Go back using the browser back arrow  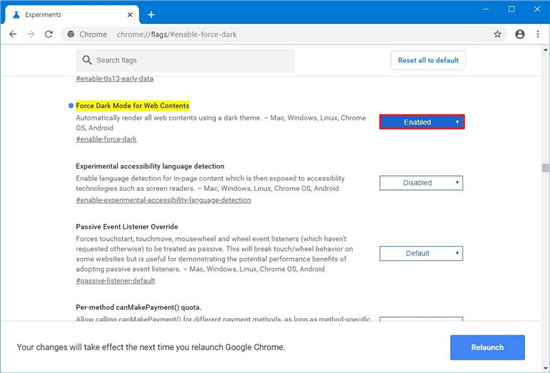click(13, 34)
